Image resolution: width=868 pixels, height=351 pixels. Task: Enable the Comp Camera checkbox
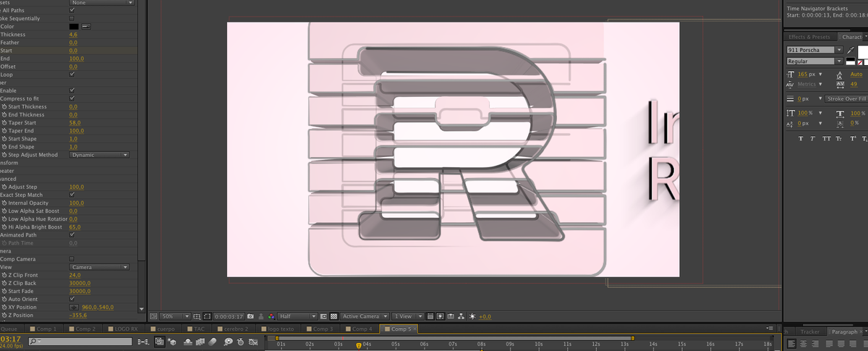click(72, 258)
